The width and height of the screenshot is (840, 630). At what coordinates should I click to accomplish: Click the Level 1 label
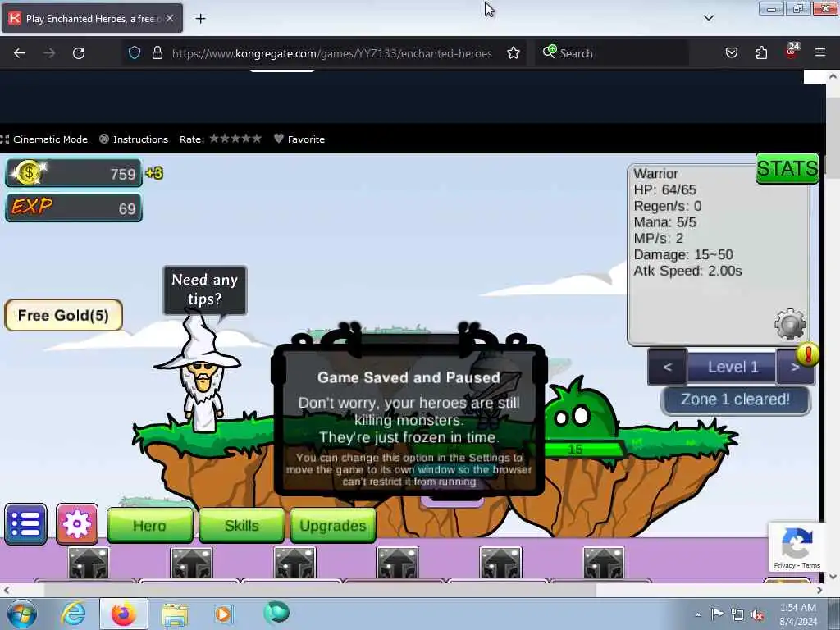(733, 367)
